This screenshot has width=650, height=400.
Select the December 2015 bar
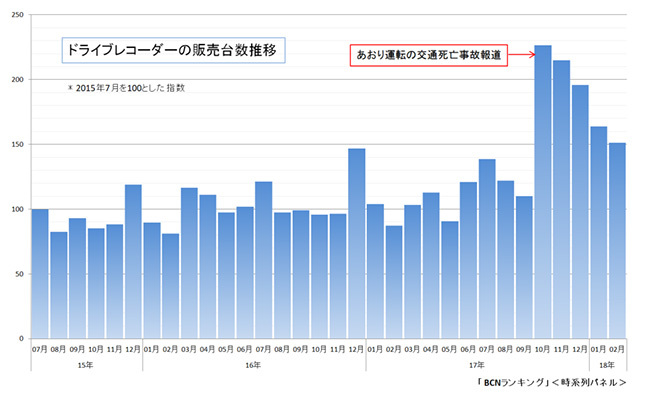click(133, 261)
